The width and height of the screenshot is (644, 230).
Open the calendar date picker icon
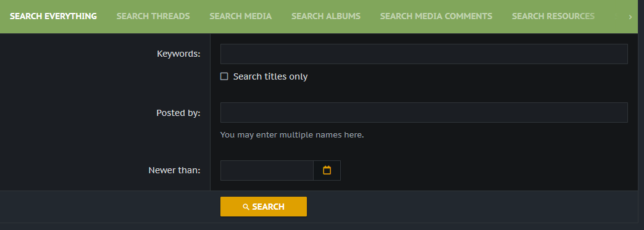(327, 170)
